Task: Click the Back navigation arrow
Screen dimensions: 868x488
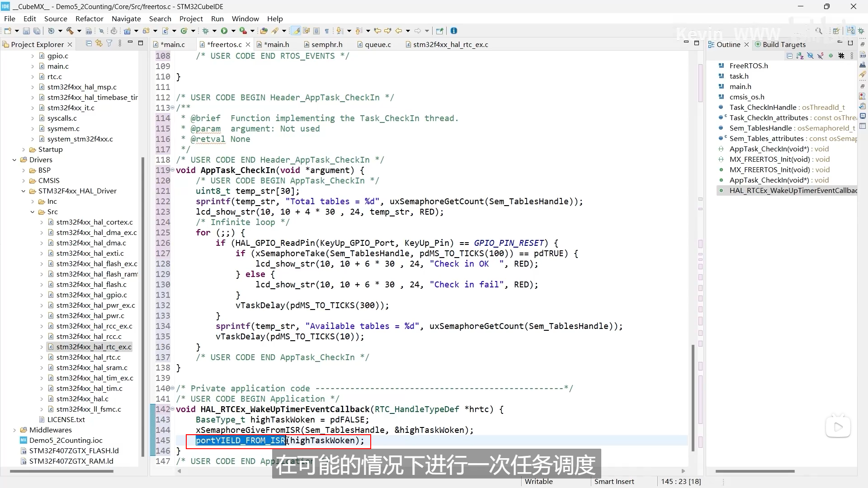Action: [x=399, y=31]
